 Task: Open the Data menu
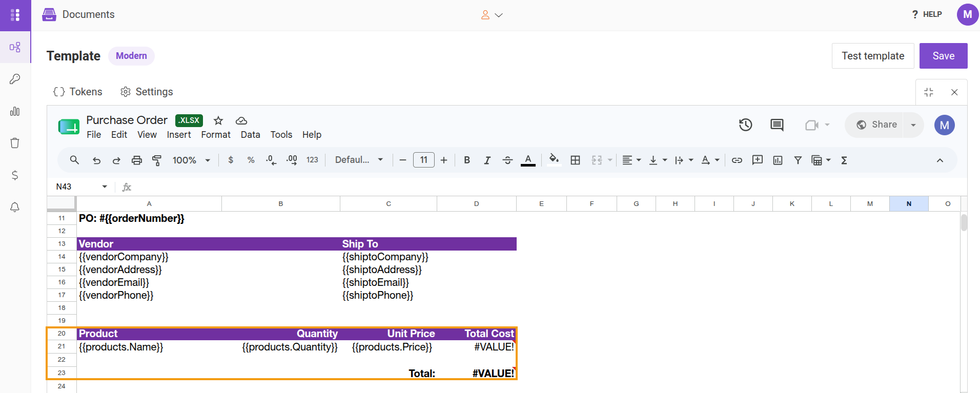pyautogui.click(x=250, y=134)
